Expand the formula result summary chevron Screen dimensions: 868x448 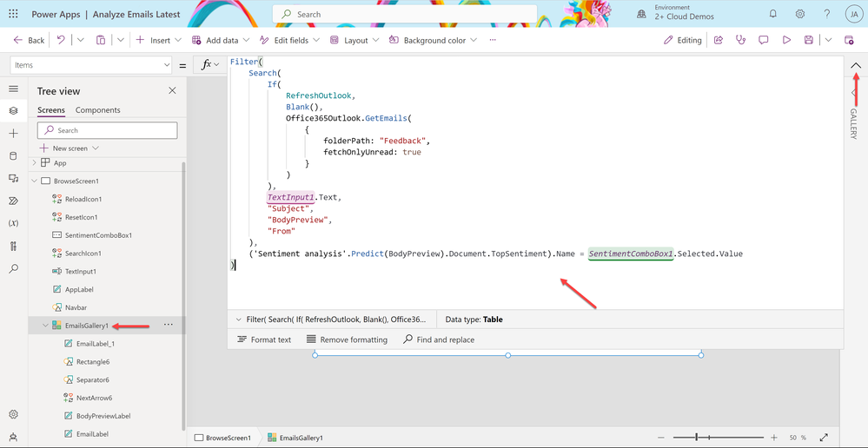click(239, 320)
